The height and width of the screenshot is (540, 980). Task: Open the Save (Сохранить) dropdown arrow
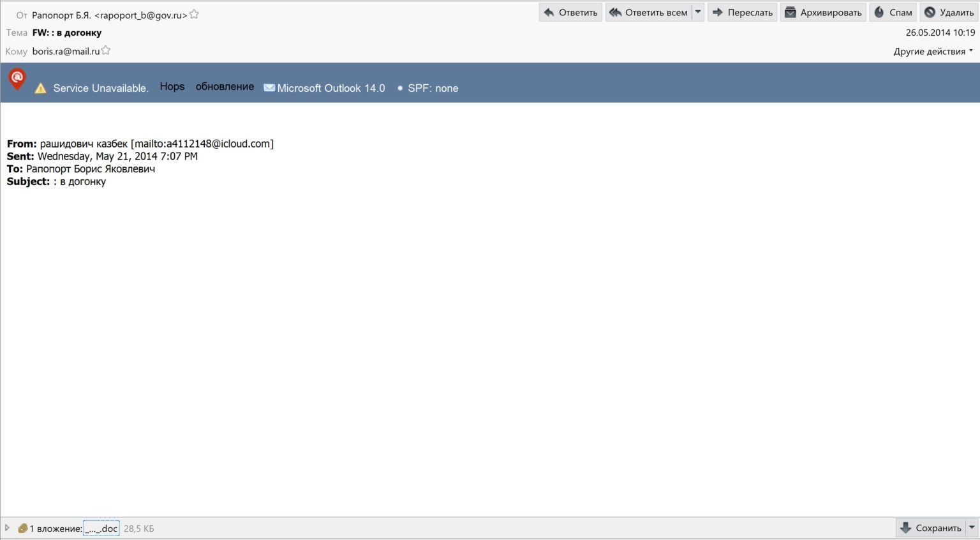(972, 528)
